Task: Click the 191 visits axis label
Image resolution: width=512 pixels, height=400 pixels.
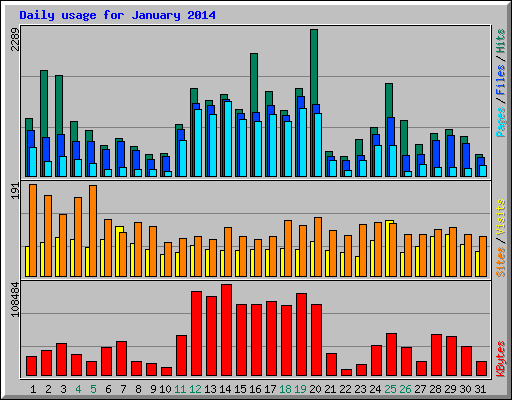Action: click(15, 191)
